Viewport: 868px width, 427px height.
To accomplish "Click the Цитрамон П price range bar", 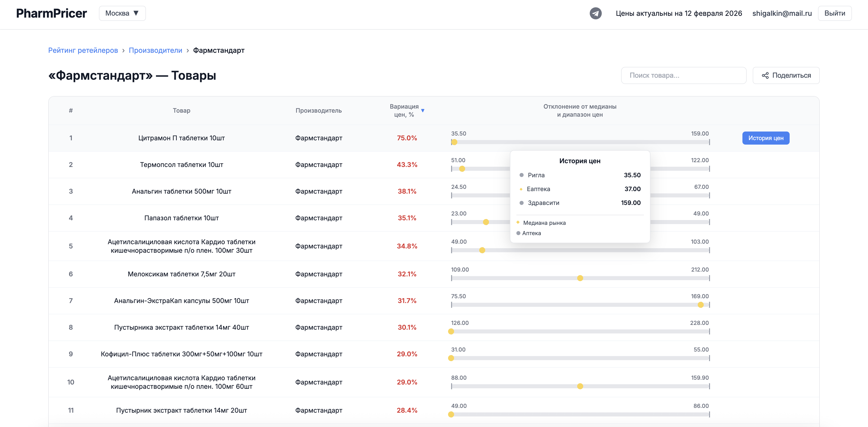I will point(580,142).
